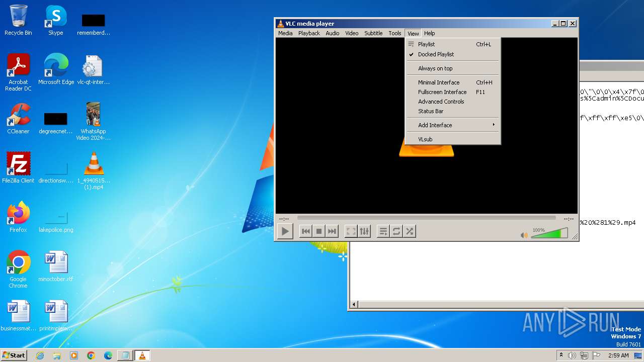
Task: Open the Help menu
Action: tap(430, 33)
